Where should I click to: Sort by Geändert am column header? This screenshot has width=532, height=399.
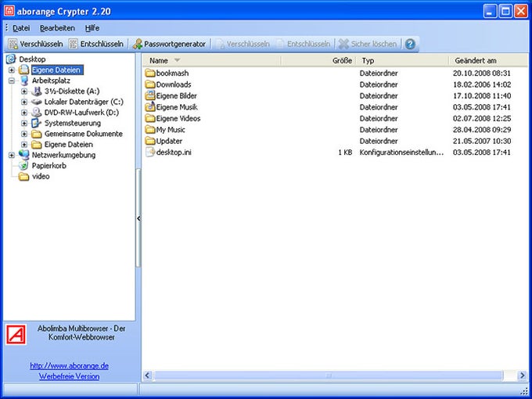pos(488,61)
